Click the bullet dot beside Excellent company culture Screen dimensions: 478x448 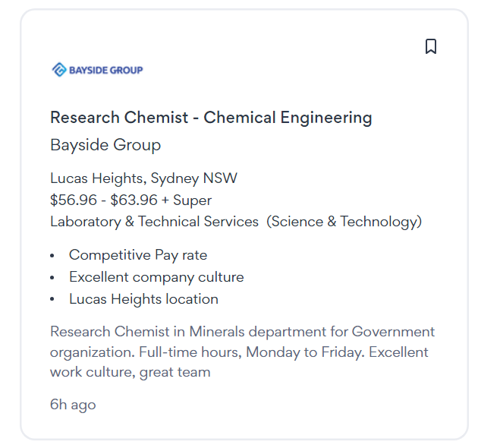[52, 278]
